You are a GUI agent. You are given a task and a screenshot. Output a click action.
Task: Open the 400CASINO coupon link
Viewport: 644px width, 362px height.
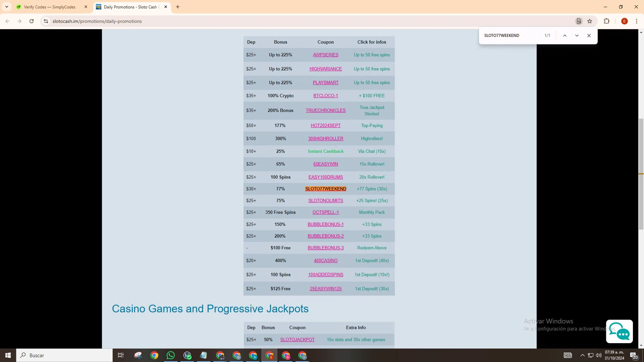[x=325, y=260]
